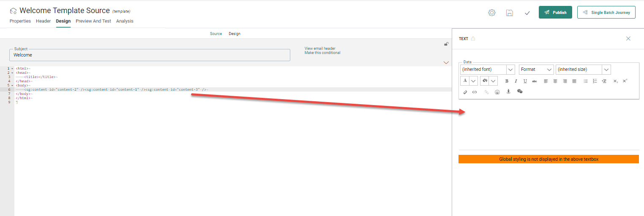Toggle bold formatting
The image size is (644, 216).
pos(507,81)
